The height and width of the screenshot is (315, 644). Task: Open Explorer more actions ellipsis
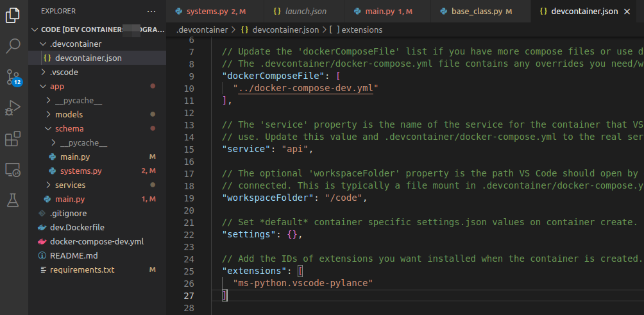coord(151,12)
